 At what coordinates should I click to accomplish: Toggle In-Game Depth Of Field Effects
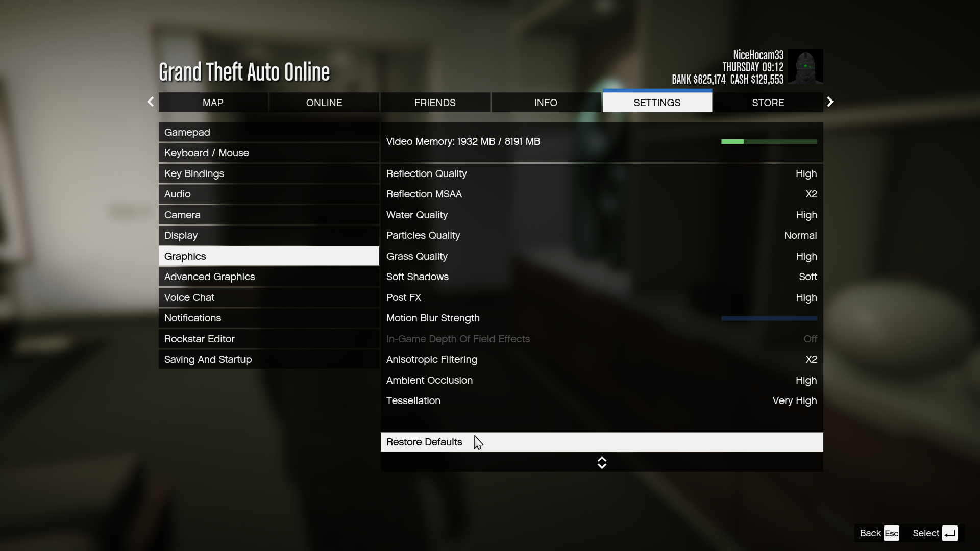point(601,338)
